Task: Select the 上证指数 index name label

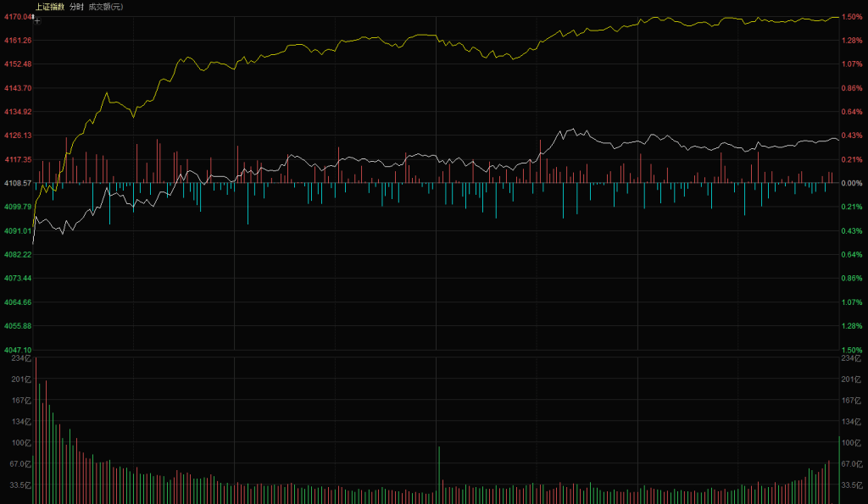Action: pyautogui.click(x=49, y=6)
